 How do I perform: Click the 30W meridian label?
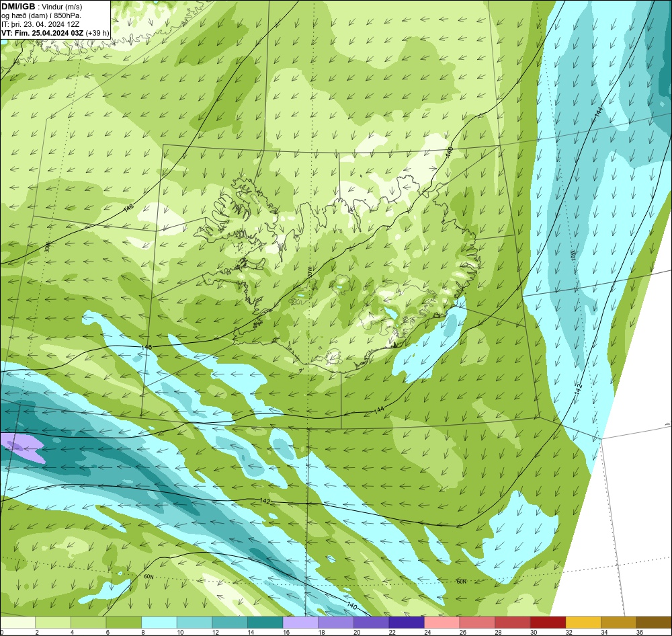(x=47, y=247)
